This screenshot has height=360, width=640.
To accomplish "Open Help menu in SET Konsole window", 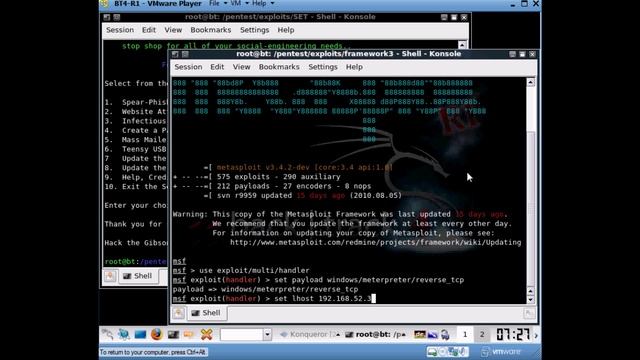I will tap(286, 30).
